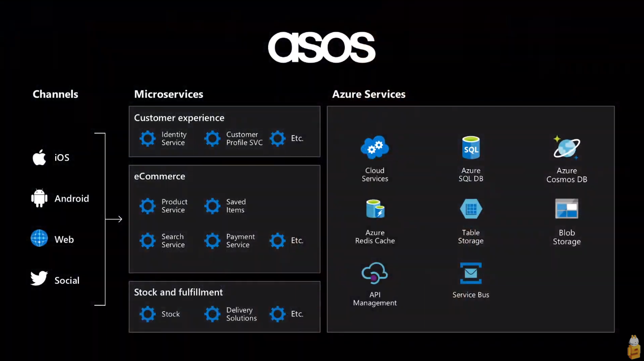Click the Customer Profile SVC gear icon
The width and height of the screenshot is (644, 361).
tap(212, 139)
